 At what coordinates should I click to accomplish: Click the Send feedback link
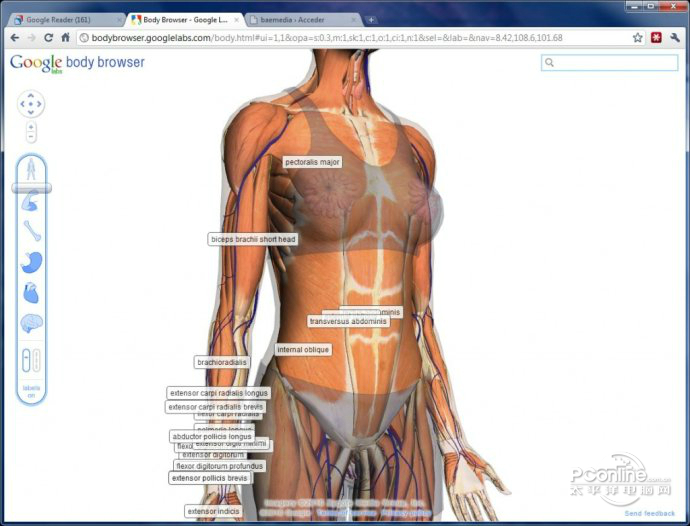650,513
